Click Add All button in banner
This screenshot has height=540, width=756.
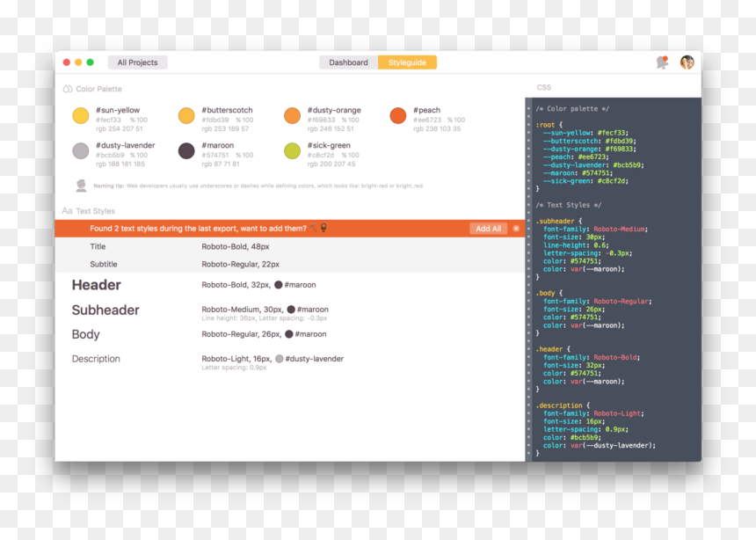click(488, 229)
